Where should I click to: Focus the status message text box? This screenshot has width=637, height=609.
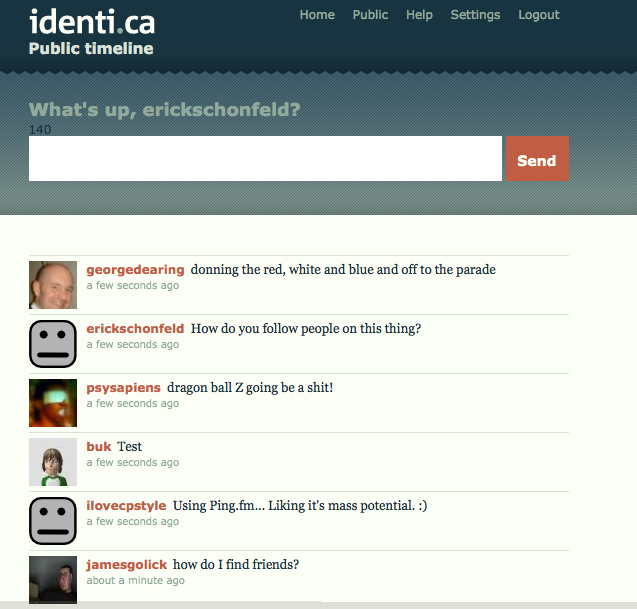coord(265,159)
